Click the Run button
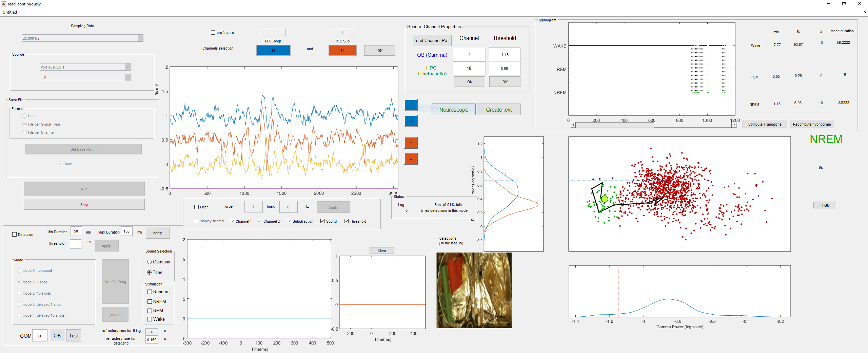This screenshot has width=868, height=353. click(x=84, y=189)
